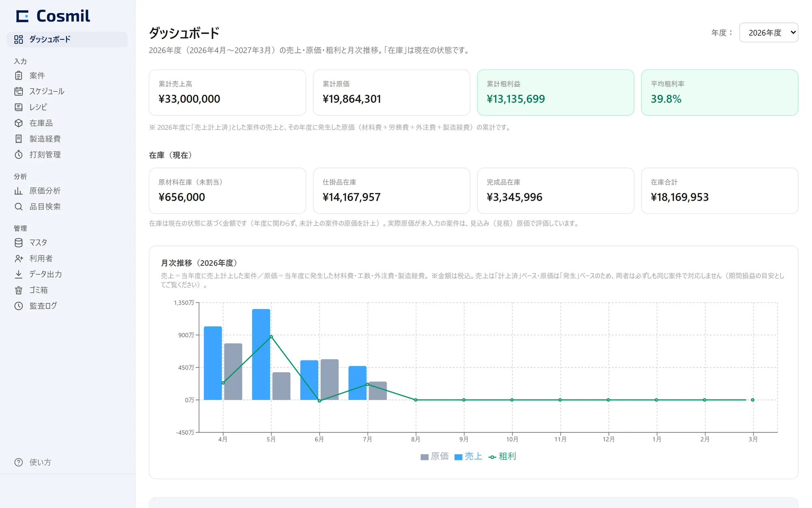
Task: Click the データ出力 download icon
Action: click(19, 274)
